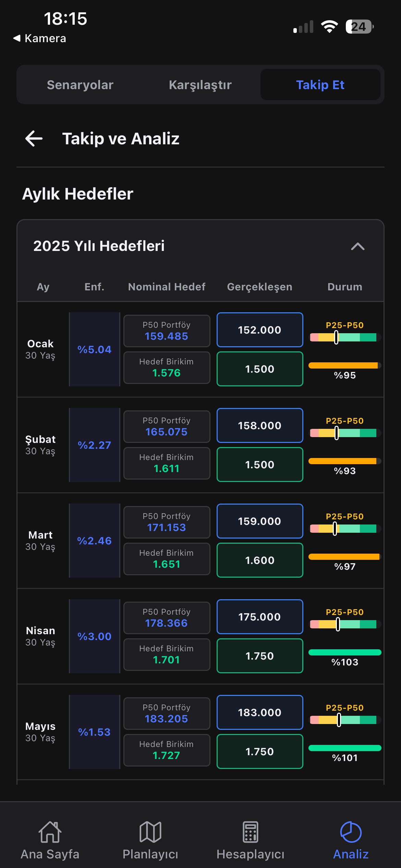Click Mayıs Hedef Birikim target 1.727
The image size is (401, 868).
click(x=167, y=750)
